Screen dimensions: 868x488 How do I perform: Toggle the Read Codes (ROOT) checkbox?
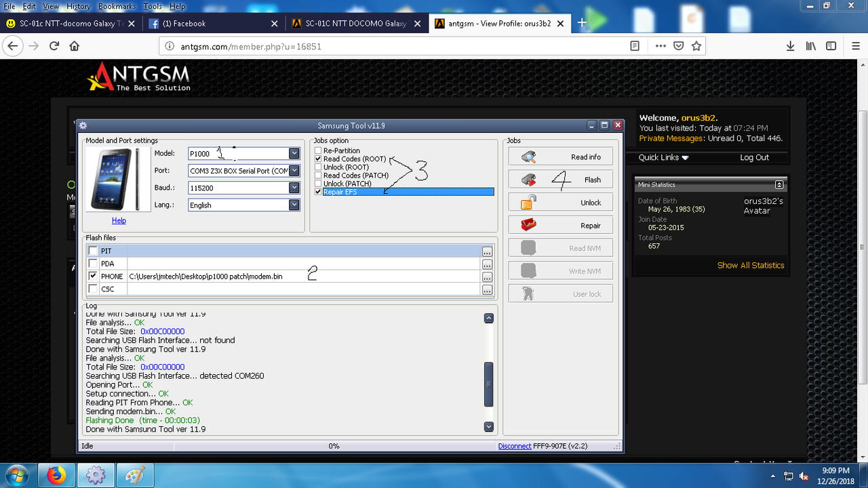tap(318, 159)
